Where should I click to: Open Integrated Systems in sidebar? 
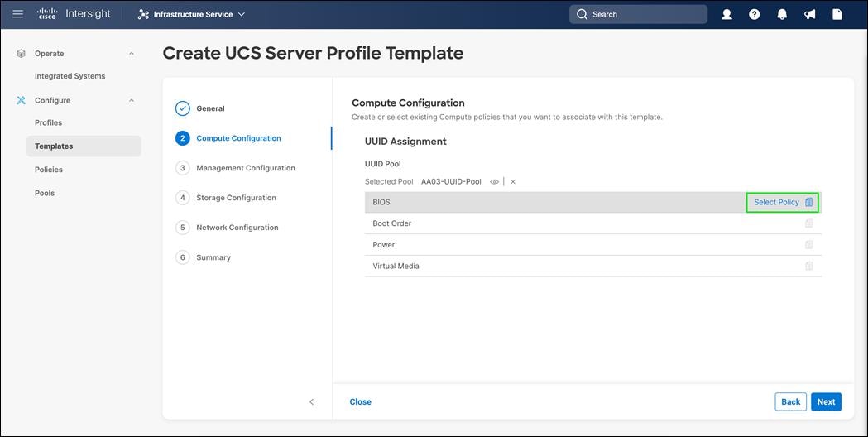pyautogui.click(x=70, y=76)
